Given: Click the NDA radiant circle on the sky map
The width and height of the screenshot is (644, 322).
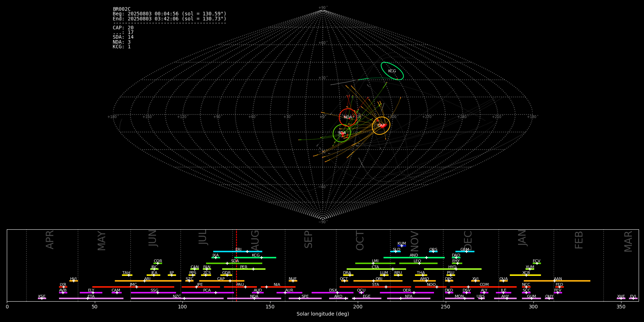Looking at the screenshot, I should (348, 117).
